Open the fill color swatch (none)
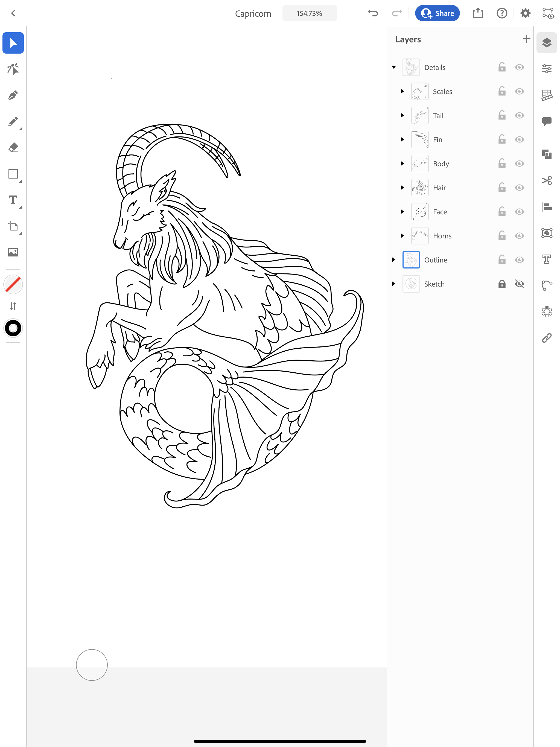This screenshot has width=560, height=747. pos(13,284)
